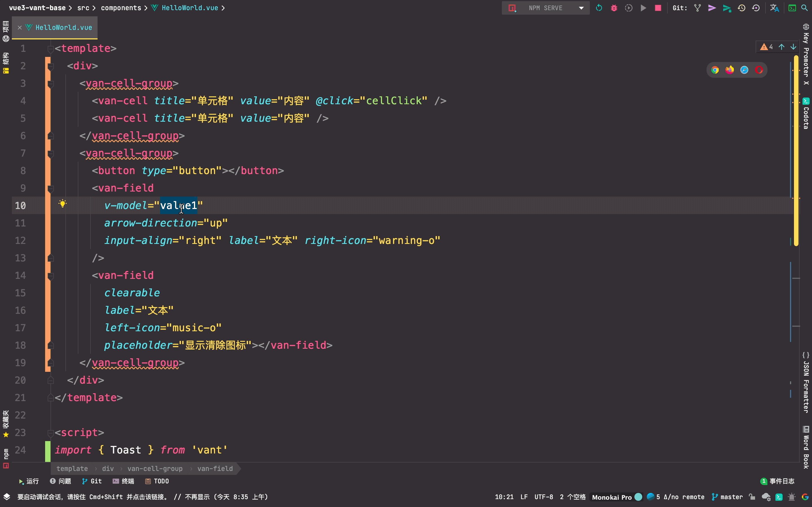Click the translate icon in toolbar
Screen dimensions: 812x507
(774, 8)
